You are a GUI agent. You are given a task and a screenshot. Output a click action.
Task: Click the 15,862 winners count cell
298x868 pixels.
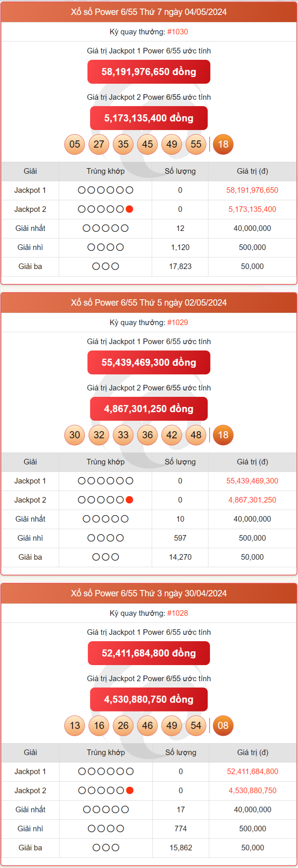[x=181, y=848]
